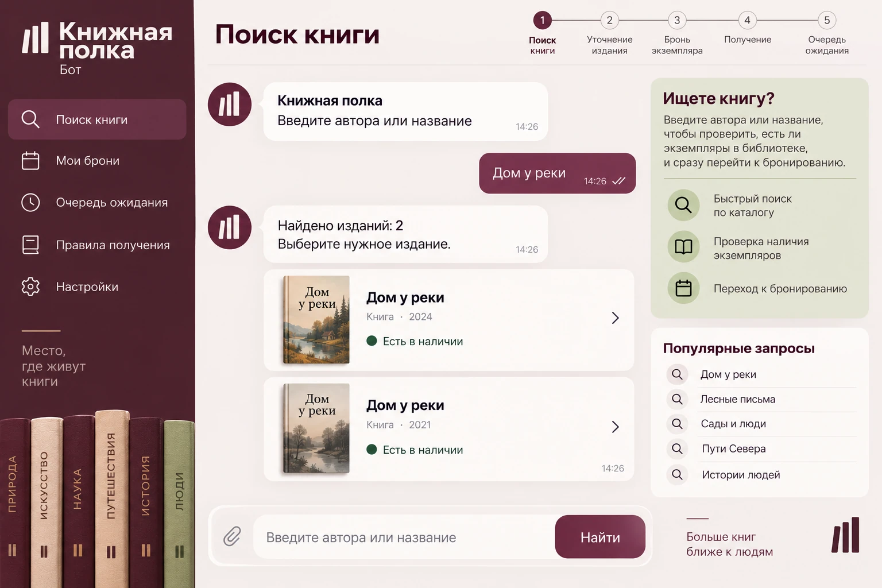This screenshot has width=882, height=588.
Task: Click the Найдено изданий: 2 message
Action: [405, 234]
